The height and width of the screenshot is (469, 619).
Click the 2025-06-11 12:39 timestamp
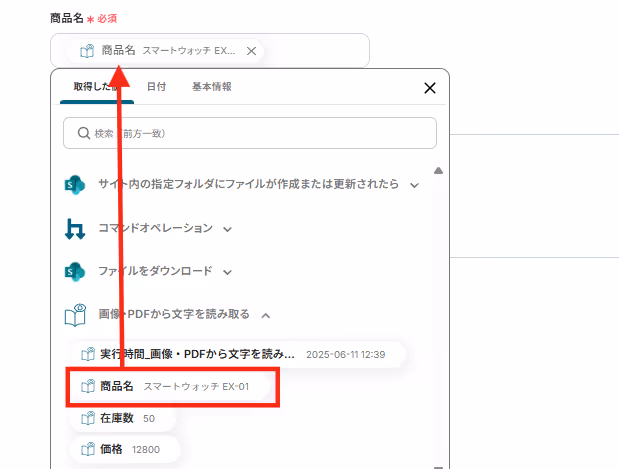coord(345,355)
